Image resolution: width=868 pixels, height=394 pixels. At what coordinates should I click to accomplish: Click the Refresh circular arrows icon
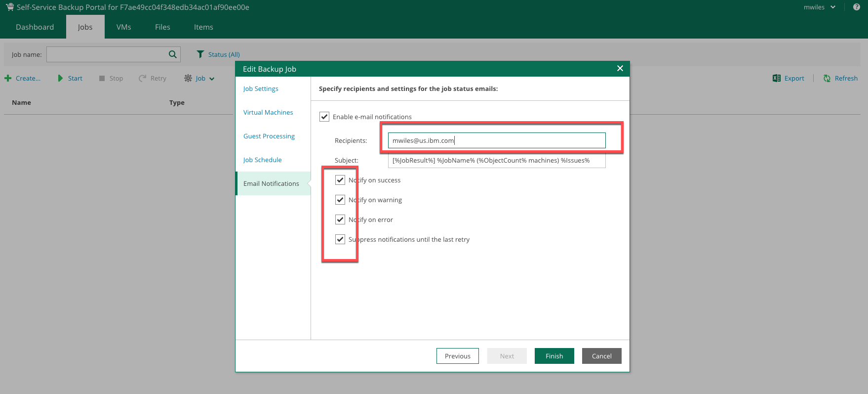(x=827, y=78)
